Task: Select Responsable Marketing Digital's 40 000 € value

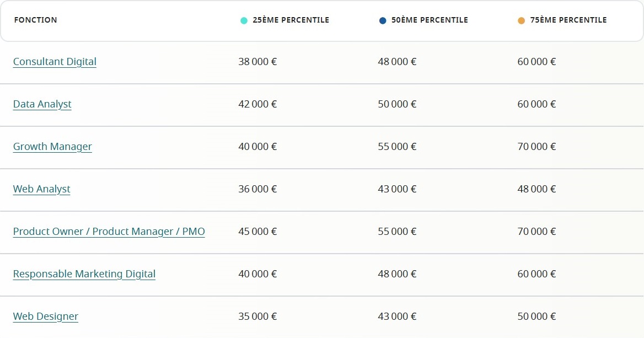Action: pyautogui.click(x=257, y=274)
